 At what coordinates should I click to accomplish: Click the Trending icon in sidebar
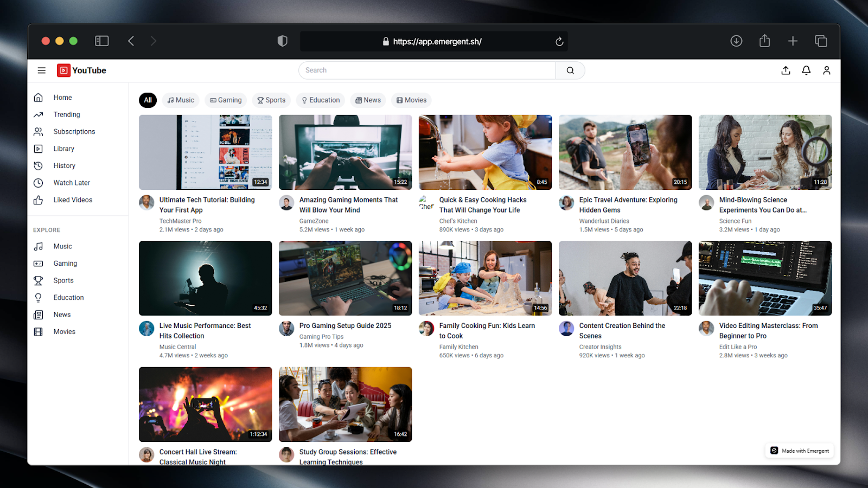39,114
